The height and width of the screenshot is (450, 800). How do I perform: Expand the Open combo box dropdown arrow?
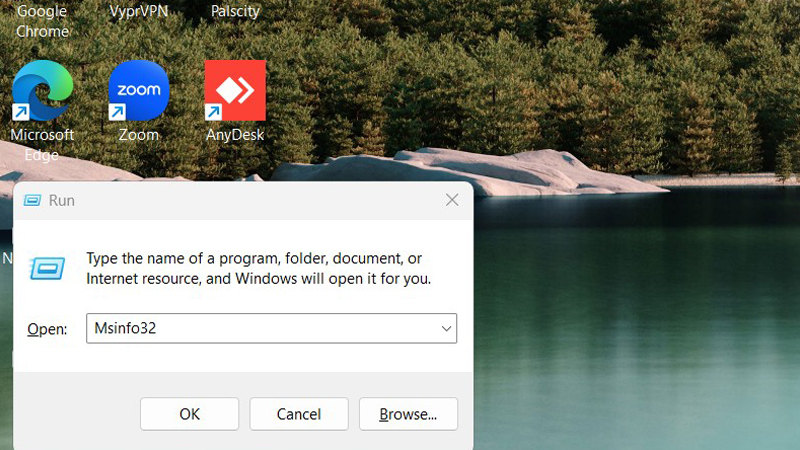click(x=446, y=328)
